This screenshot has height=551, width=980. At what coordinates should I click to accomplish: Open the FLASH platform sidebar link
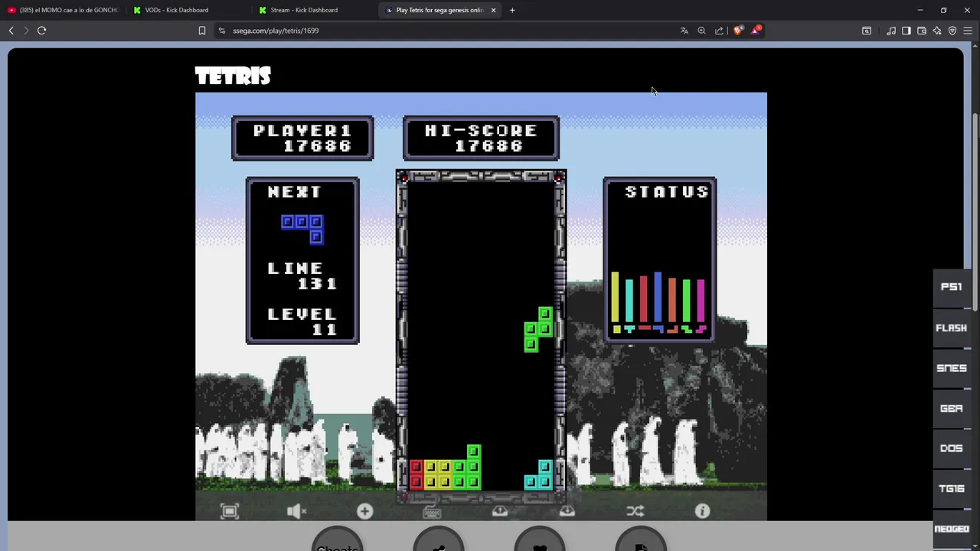[952, 328]
